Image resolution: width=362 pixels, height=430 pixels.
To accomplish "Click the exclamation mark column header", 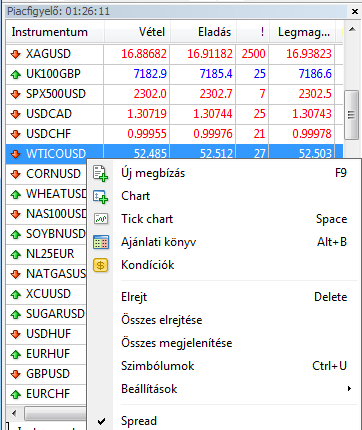I will pyautogui.click(x=253, y=32).
